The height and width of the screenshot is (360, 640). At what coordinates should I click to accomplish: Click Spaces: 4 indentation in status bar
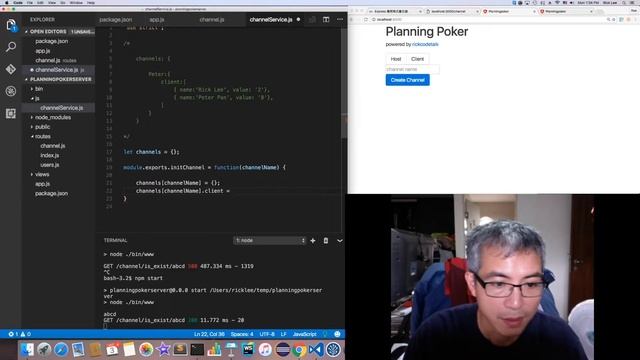click(x=242, y=334)
